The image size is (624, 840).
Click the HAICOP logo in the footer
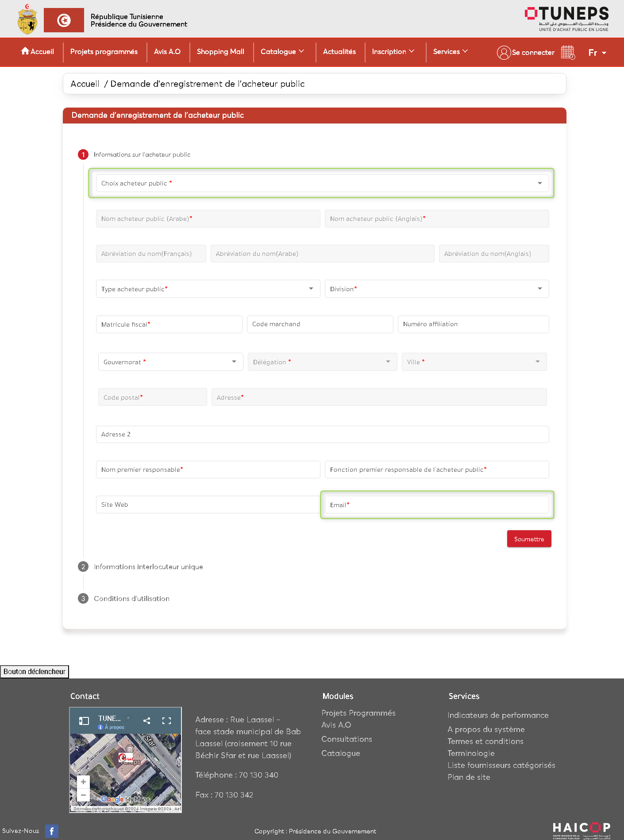(581, 829)
